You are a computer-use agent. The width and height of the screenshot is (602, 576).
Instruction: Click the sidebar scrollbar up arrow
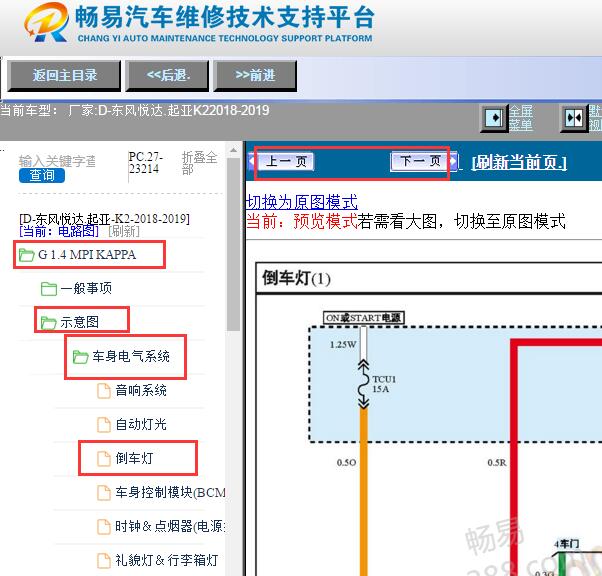pos(233,150)
